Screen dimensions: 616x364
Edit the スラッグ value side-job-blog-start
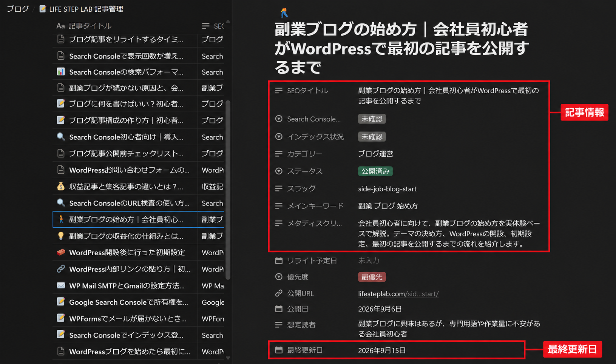387,189
